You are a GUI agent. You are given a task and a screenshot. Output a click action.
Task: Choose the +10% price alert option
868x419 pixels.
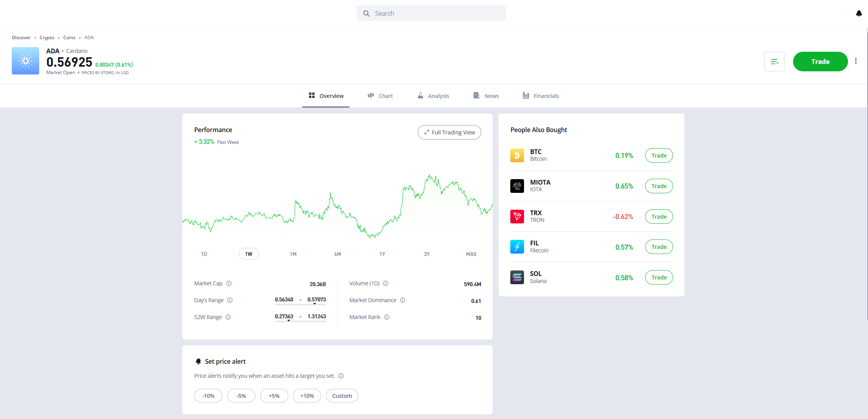click(x=307, y=396)
